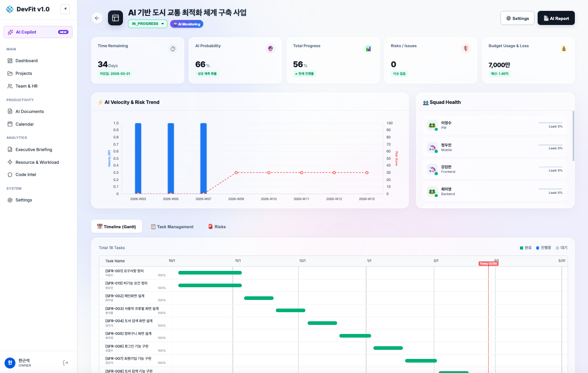Switch to the Risks tab
This screenshot has height=373, width=588.
[216, 226]
